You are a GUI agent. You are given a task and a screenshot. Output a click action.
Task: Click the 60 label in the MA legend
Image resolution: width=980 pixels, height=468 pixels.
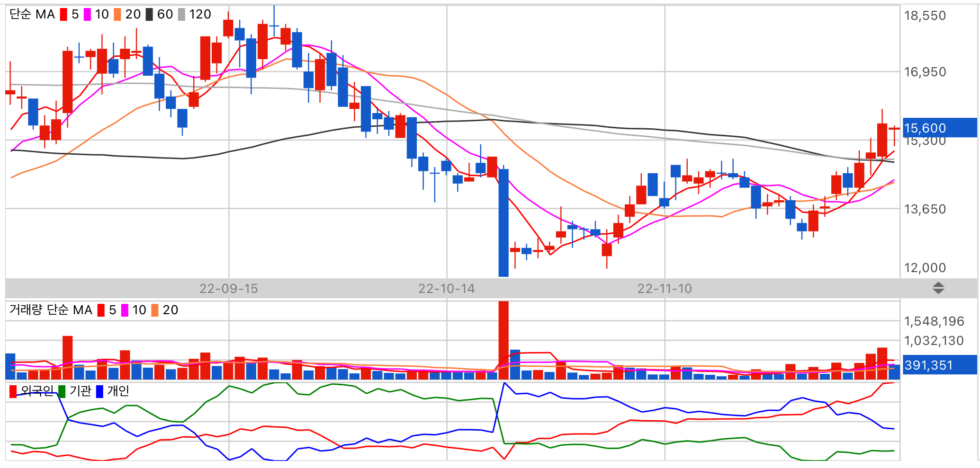pos(165,15)
